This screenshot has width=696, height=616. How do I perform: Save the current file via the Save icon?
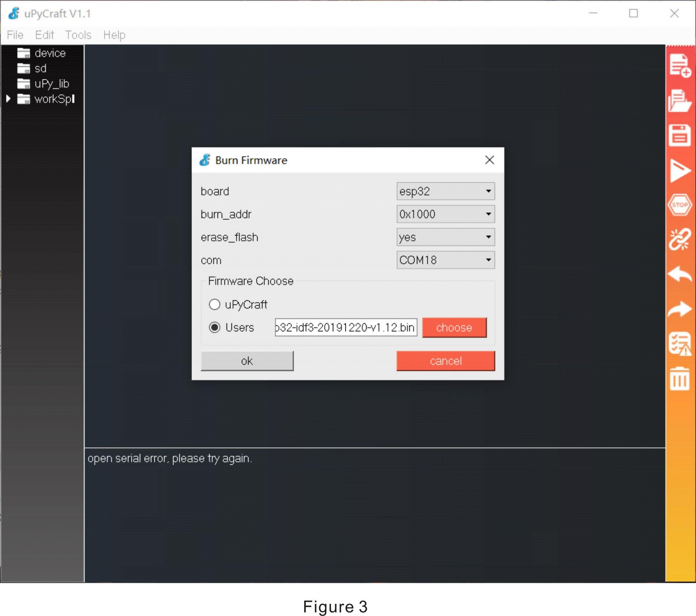coord(680,136)
